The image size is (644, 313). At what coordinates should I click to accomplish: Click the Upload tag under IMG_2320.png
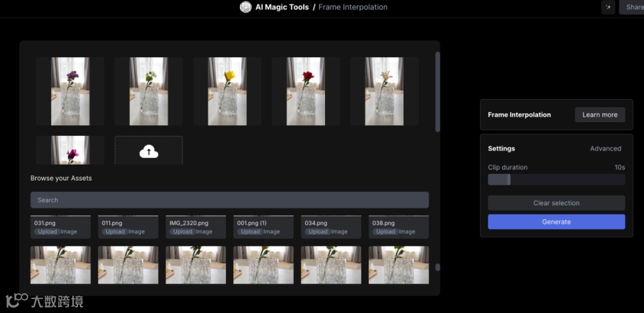(182, 232)
